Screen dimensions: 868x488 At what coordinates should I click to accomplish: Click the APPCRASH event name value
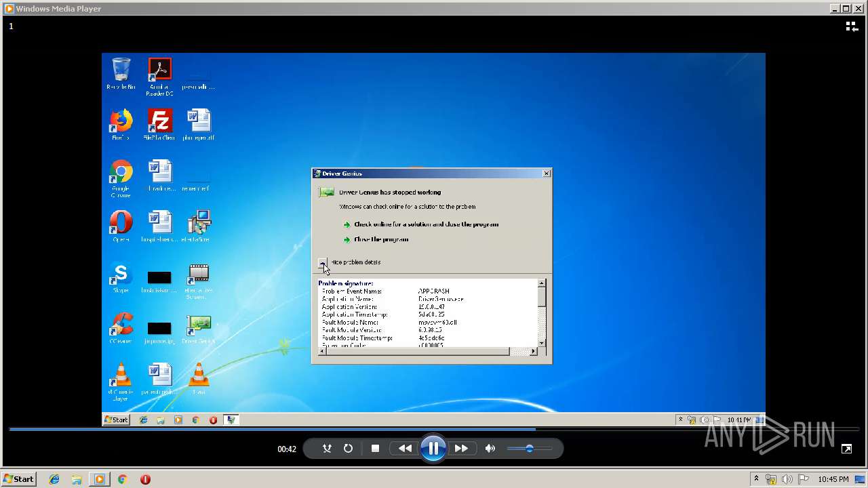pyautogui.click(x=434, y=291)
